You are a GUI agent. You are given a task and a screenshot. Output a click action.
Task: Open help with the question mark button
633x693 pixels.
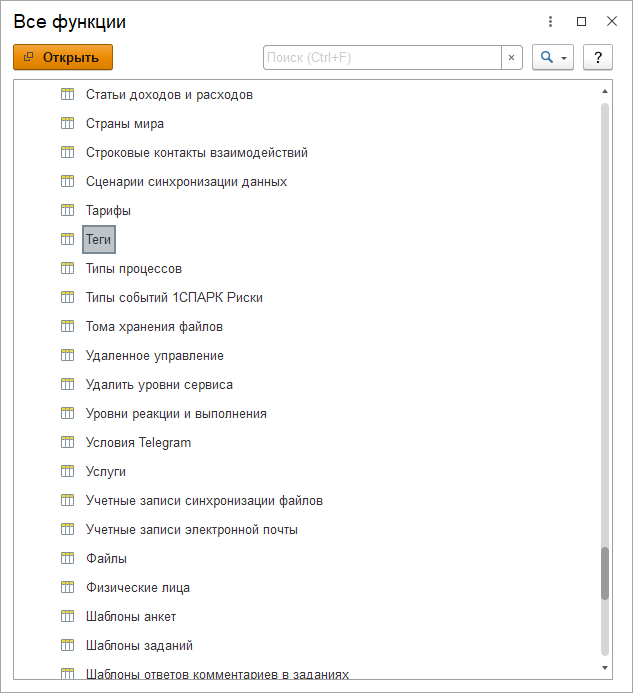click(x=597, y=58)
